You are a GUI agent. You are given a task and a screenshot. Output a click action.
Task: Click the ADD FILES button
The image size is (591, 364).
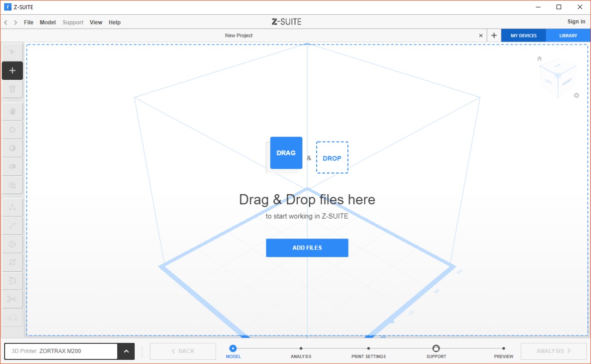pos(307,248)
